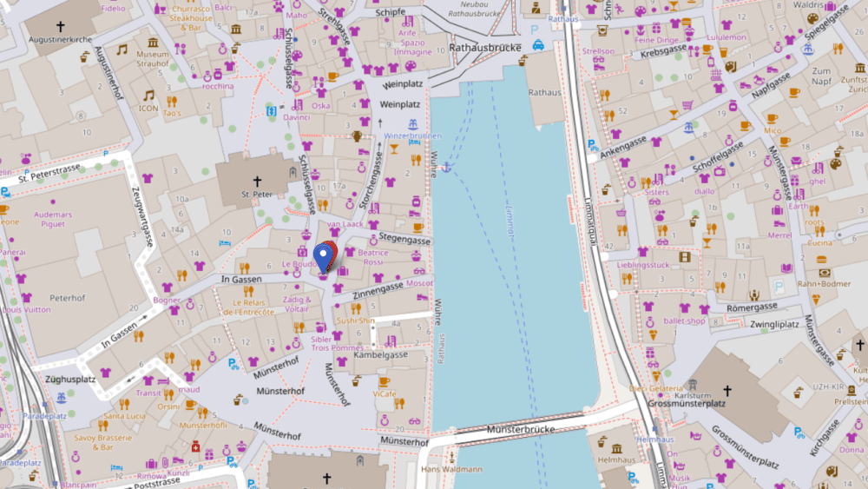
Task: Select the parking icon beside Ankengasse
Action: click(x=593, y=146)
